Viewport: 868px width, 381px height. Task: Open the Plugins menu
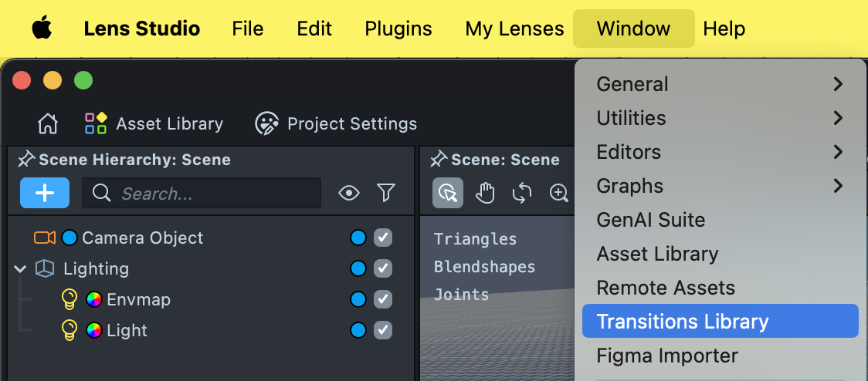click(398, 29)
